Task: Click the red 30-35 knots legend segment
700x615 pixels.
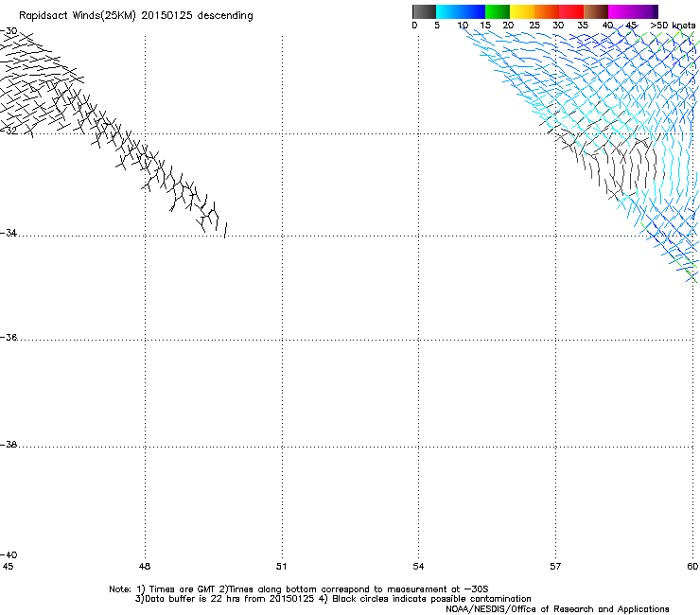Action: (571, 11)
